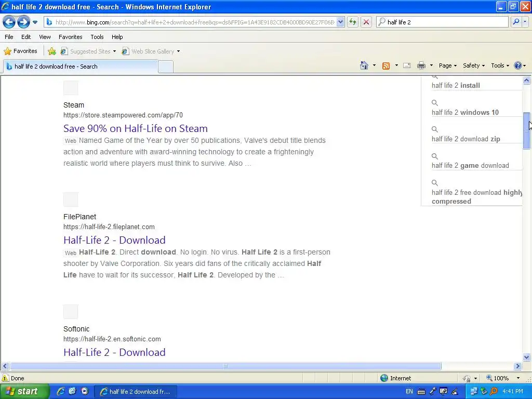Click the vertical scrollbar down arrow
This screenshot has height=399, width=532.
(x=527, y=357)
